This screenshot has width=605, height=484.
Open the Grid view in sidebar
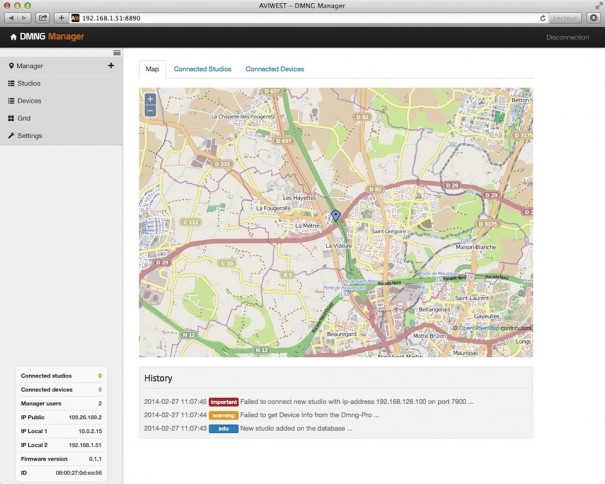pyautogui.click(x=24, y=118)
